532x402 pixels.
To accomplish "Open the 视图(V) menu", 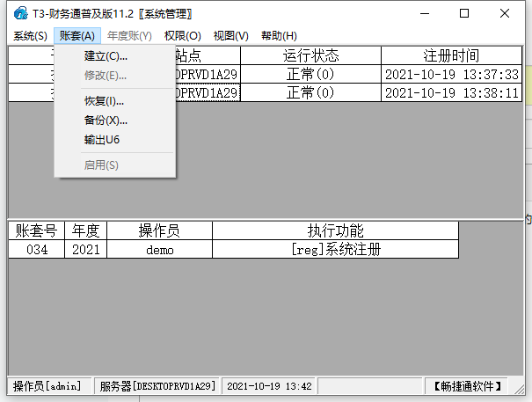I will (x=230, y=36).
